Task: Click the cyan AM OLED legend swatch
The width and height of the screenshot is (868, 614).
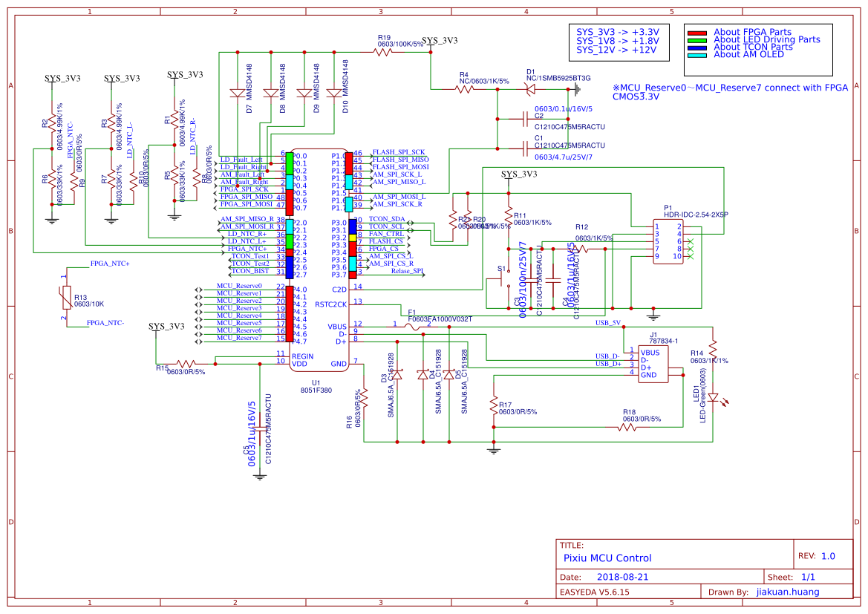Action: [x=696, y=55]
